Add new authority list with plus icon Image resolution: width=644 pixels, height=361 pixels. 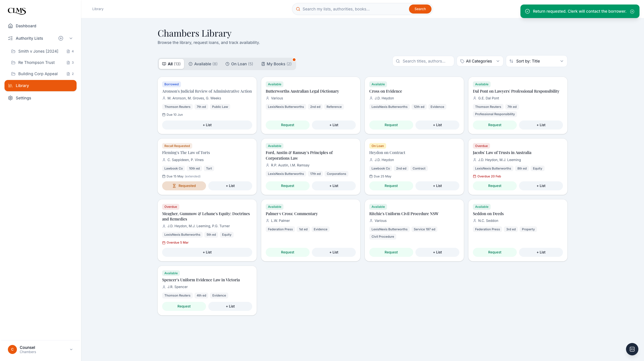point(61,38)
